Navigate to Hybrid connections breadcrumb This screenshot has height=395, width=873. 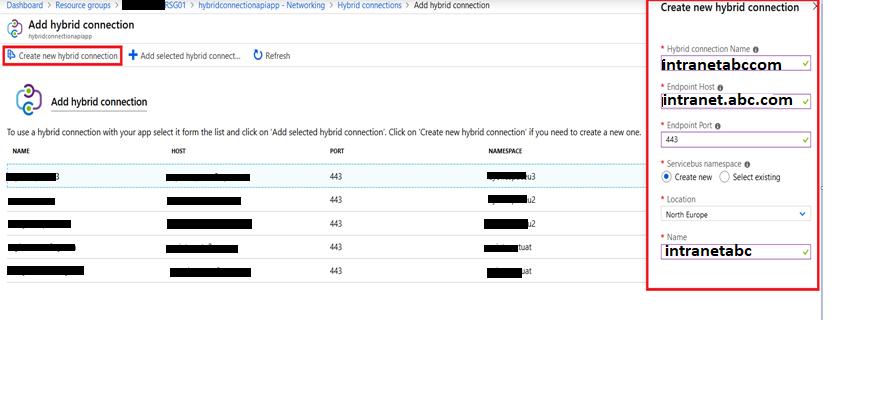pyautogui.click(x=369, y=5)
